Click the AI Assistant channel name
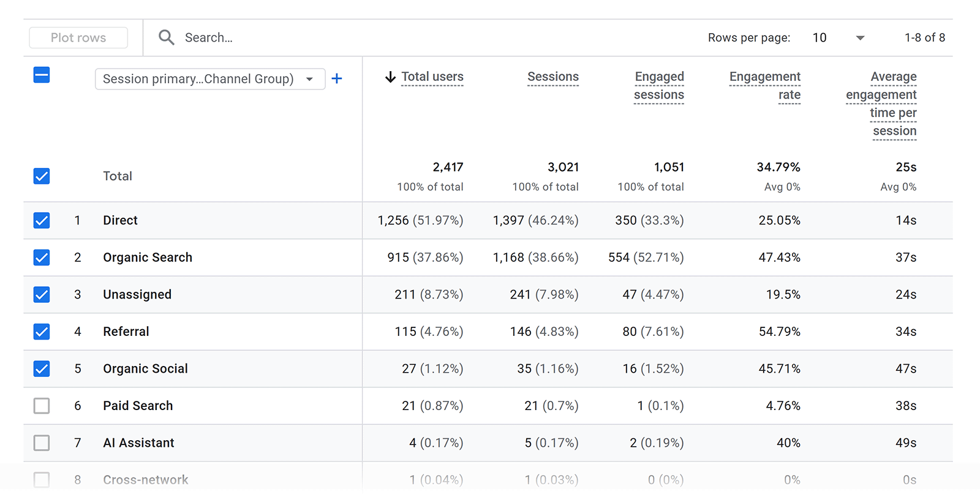Image resolution: width=980 pixels, height=502 pixels. pyautogui.click(x=138, y=443)
